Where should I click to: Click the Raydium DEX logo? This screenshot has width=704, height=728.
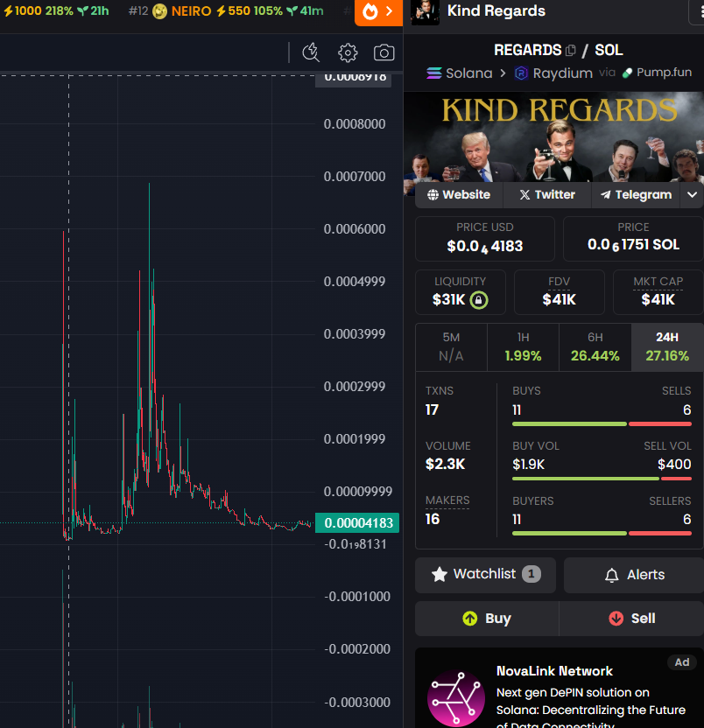(521, 73)
